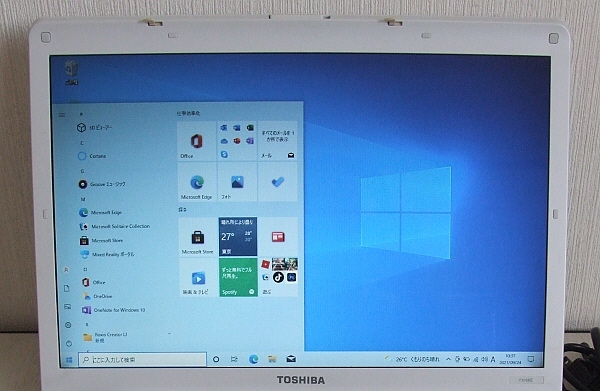Open the Movies & TV tile
Viewport: 600px width, 391px height.
point(198,277)
